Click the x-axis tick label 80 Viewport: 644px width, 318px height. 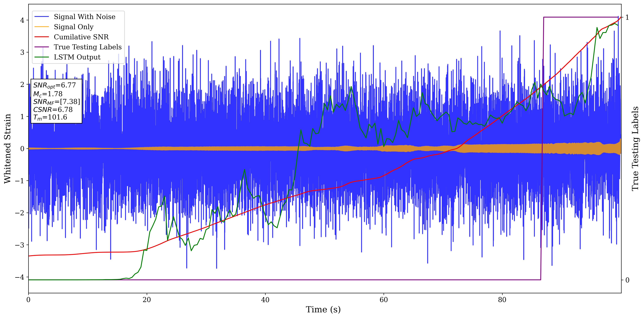tap(502, 300)
